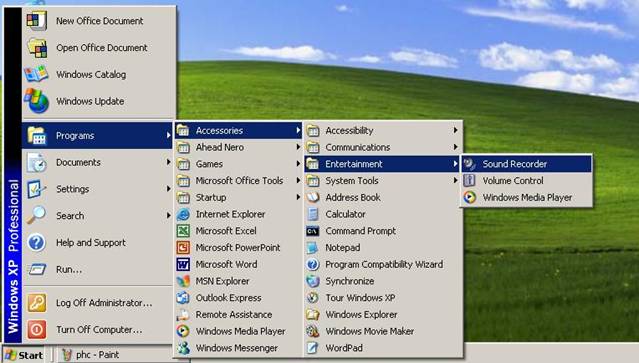
Task: Click the Run icon
Action: coord(37,269)
